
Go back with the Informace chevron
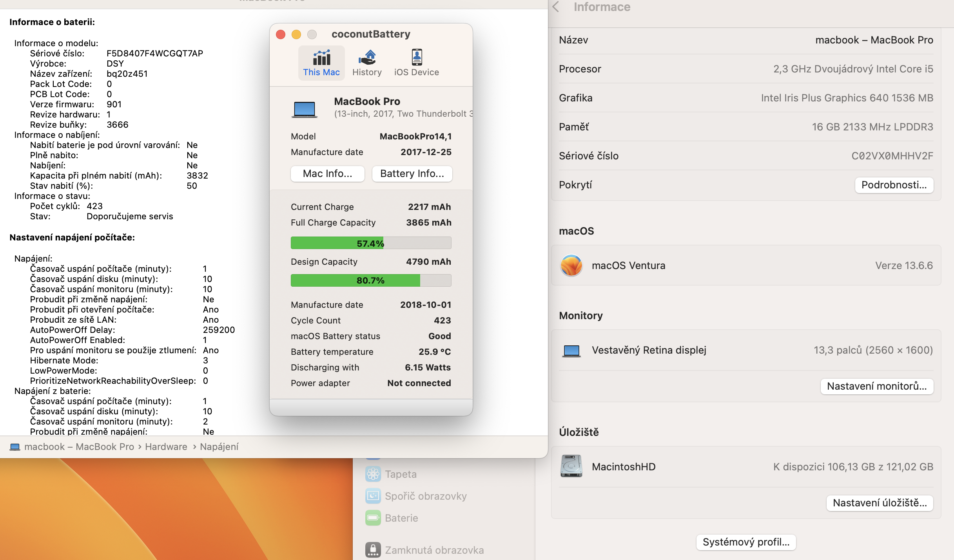point(556,7)
